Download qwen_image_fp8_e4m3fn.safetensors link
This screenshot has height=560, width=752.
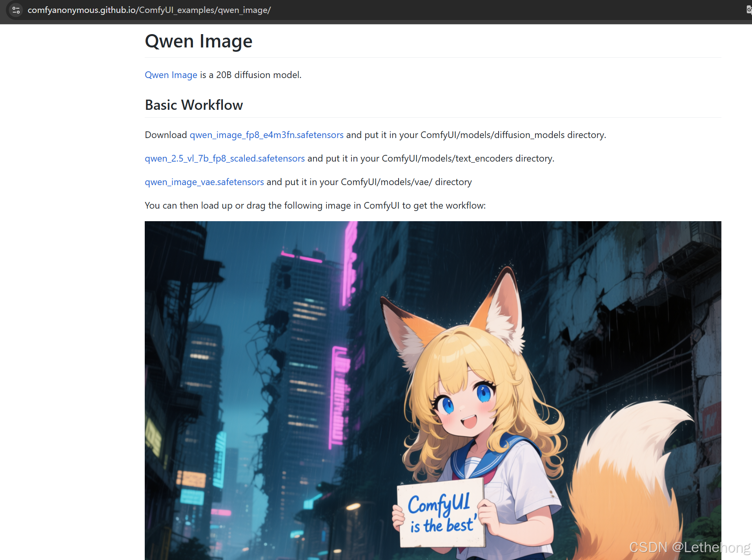tap(266, 135)
